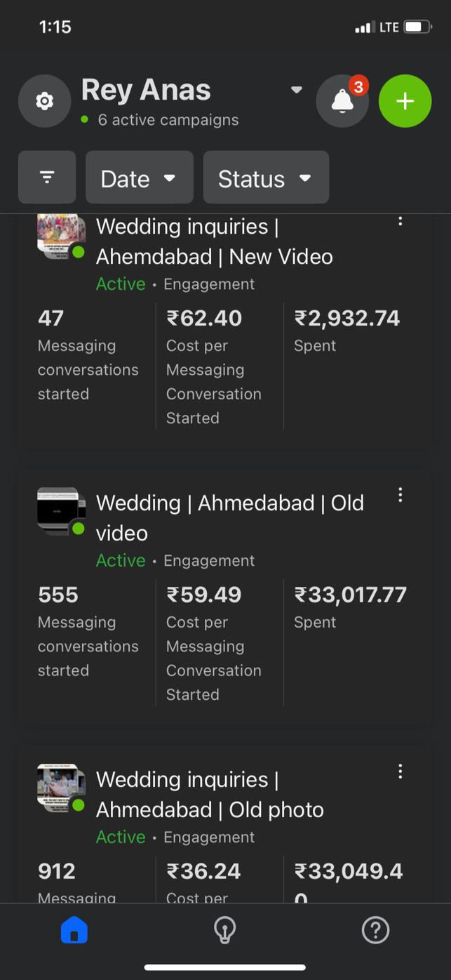
Task: Open more options for Wedding inquiries New Video
Action: coord(400,221)
